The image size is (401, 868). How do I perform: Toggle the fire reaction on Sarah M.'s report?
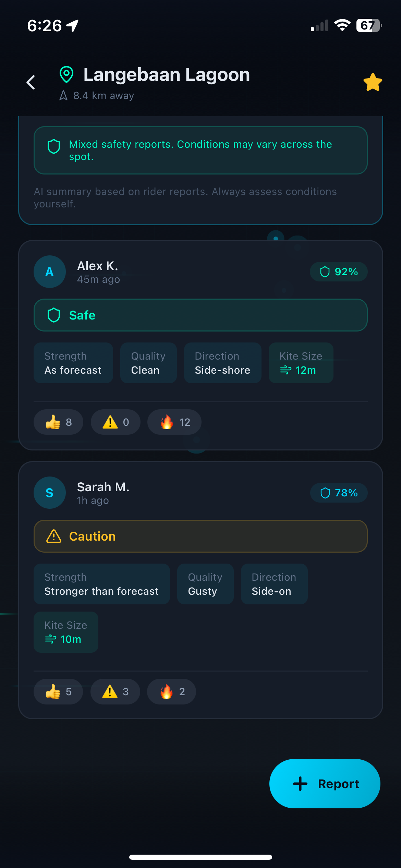(171, 691)
